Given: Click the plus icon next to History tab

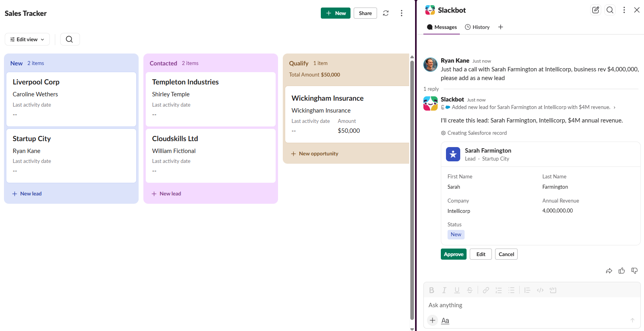Looking at the screenshot, I should pos(501,27).
